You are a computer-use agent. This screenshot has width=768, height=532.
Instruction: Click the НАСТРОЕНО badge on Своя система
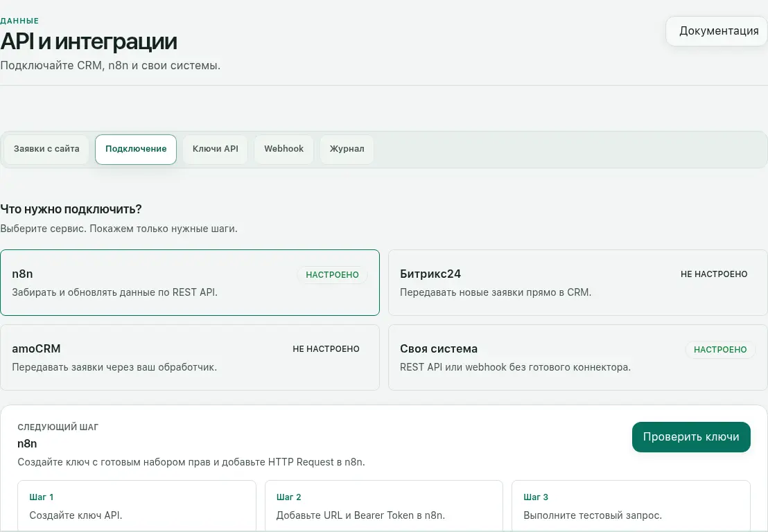coord(720,350)
